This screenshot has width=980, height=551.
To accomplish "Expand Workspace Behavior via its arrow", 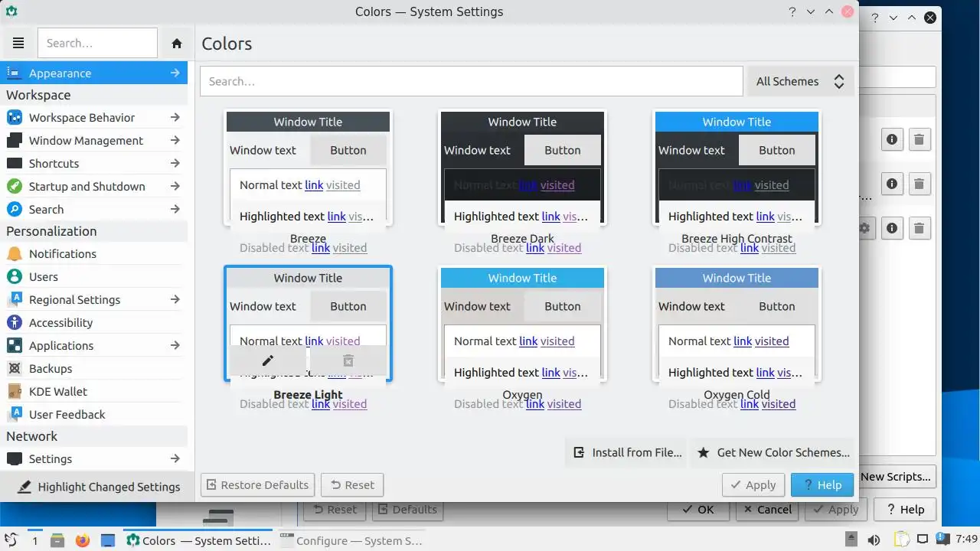I will point(175,118).
